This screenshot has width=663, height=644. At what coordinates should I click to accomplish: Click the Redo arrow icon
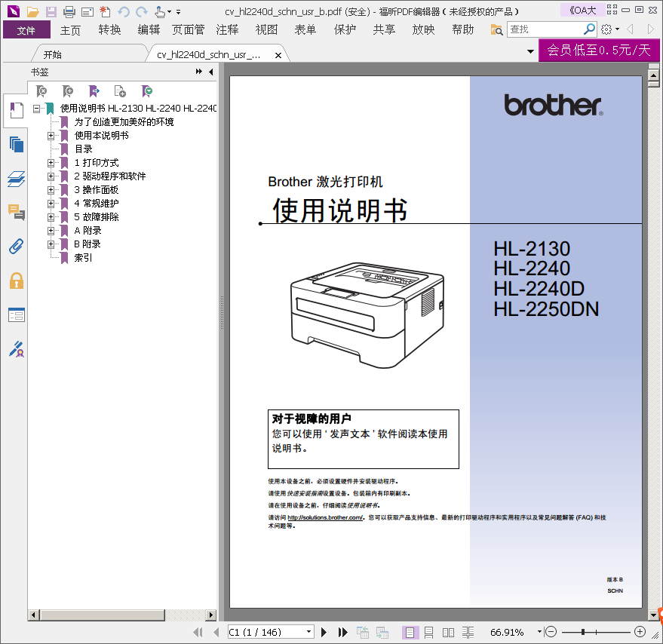(x=142, y=12)
